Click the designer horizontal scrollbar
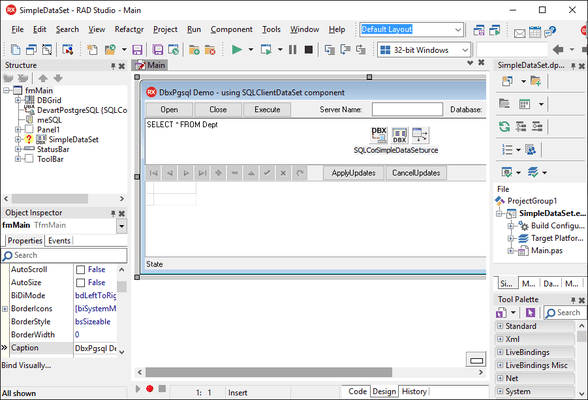Image resolution: width=588 pixels, height=400 pixels. click(x=268, y=372)
